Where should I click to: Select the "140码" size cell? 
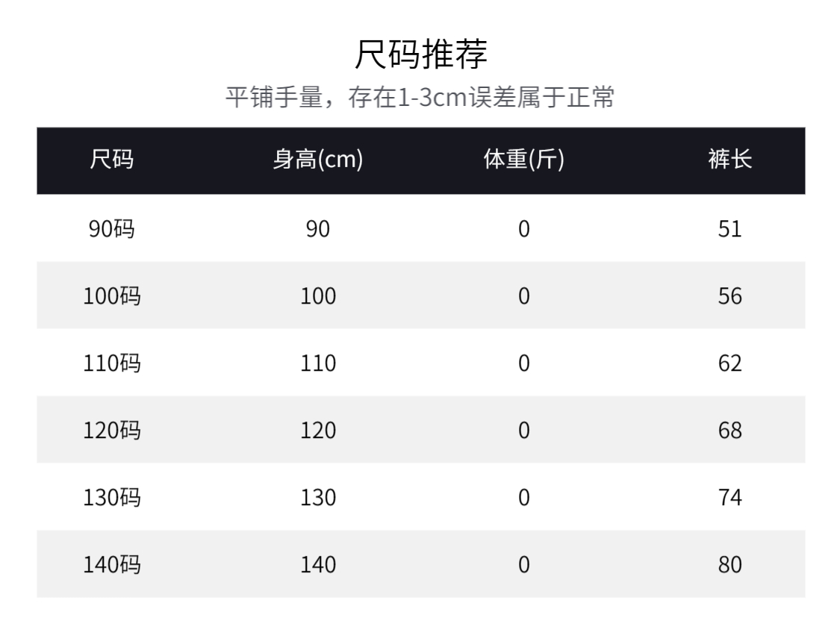112,564
